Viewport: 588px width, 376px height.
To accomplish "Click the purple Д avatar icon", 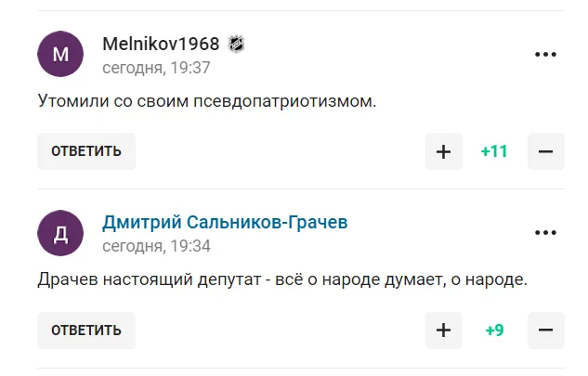I will click(61, 232).
